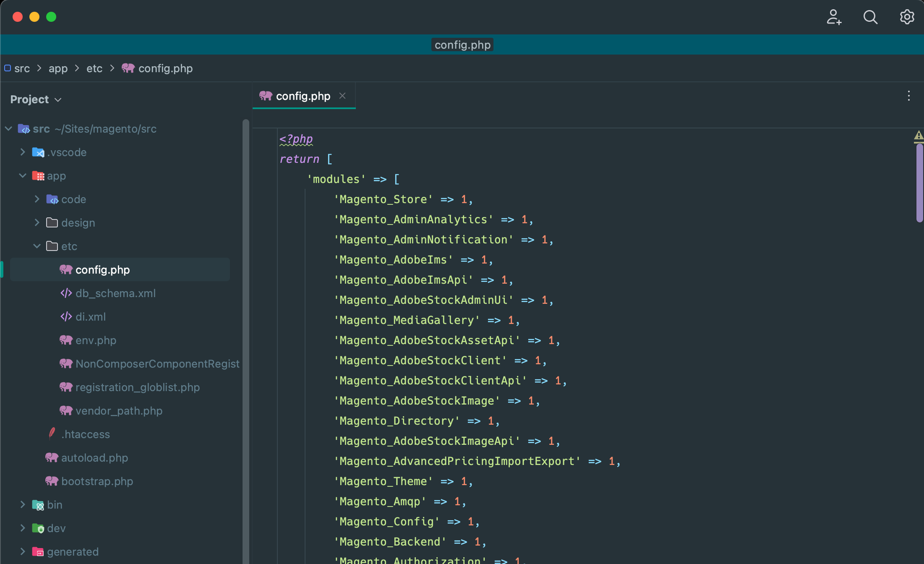Click the PHP elephant icon beside env.php
Image resolution: width=924 pixels, height=564 pixels.
tap(66, 340)
